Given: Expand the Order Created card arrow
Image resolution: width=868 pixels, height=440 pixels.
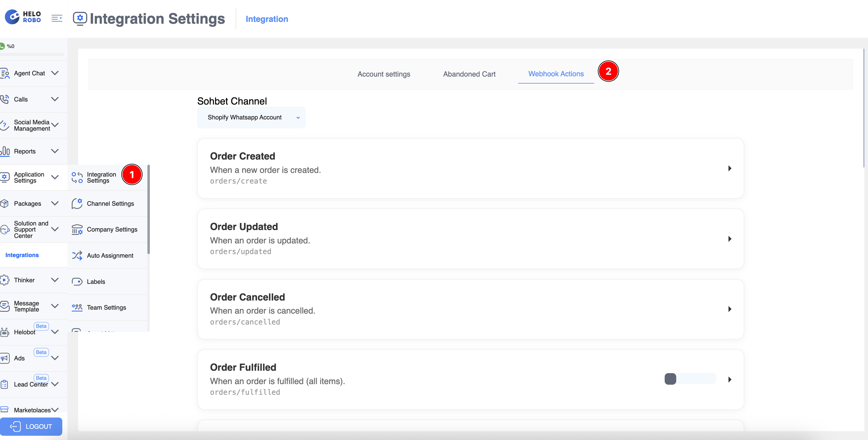Looking at the screenshot, I should 730,168.
